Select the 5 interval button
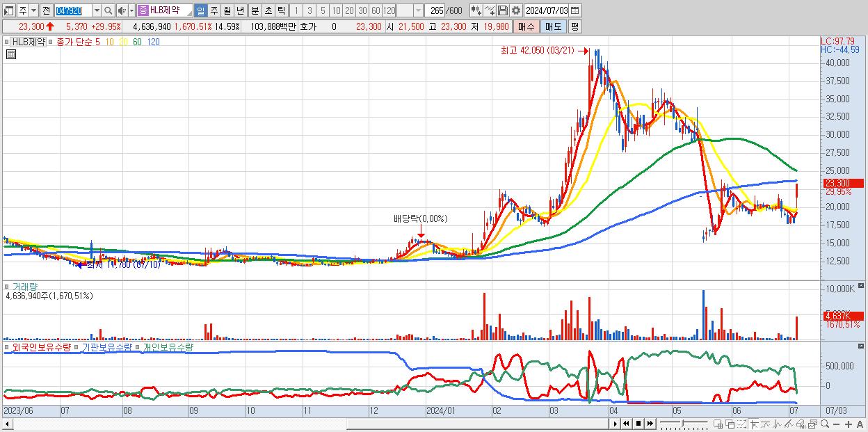The width and height of the screenshot is (868, 432). click(323, 10)
